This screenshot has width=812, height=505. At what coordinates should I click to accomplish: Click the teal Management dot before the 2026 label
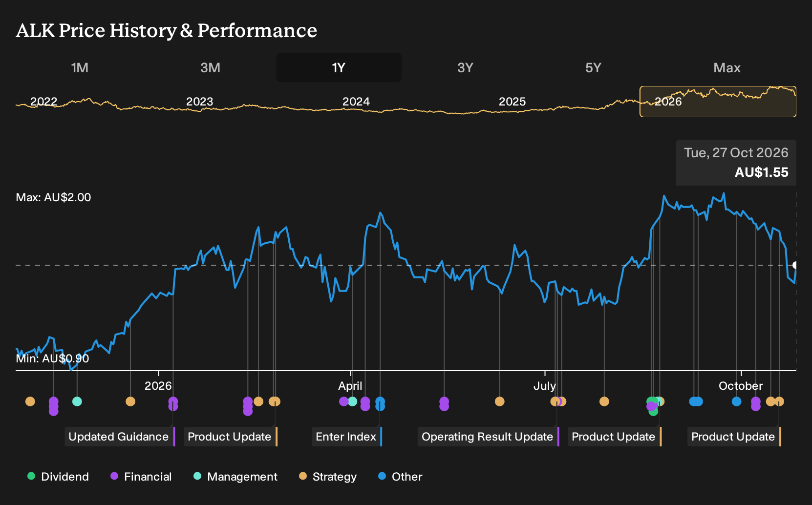coord(77,401)
